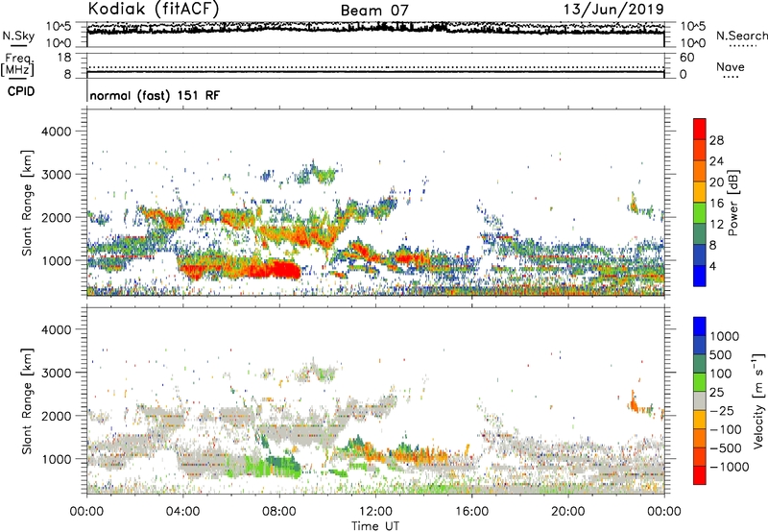This screenshot has width=768, height=532.
Task: Select the "-1000" velocity color bar label
Action: point(729,467)
